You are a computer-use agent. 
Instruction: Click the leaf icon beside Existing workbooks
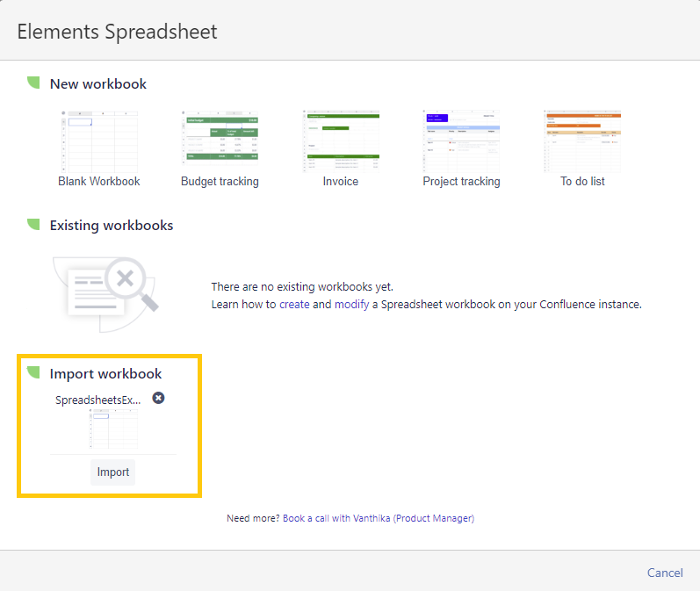click(33, 225)
